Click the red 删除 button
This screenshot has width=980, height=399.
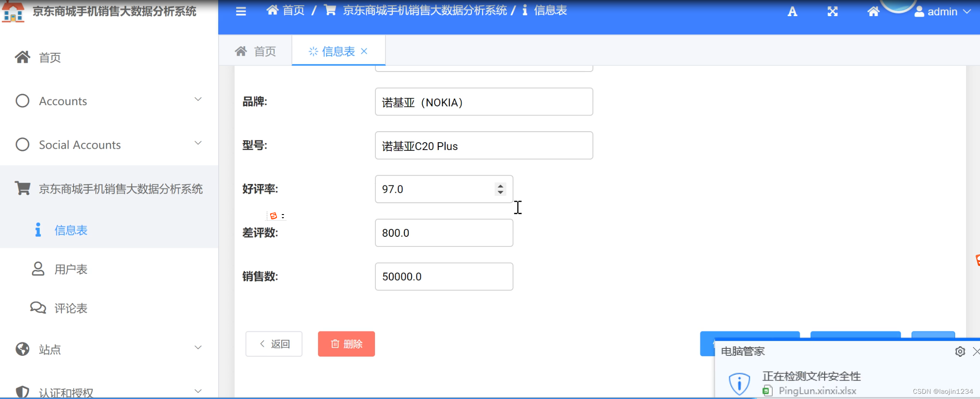pos(346,344)
